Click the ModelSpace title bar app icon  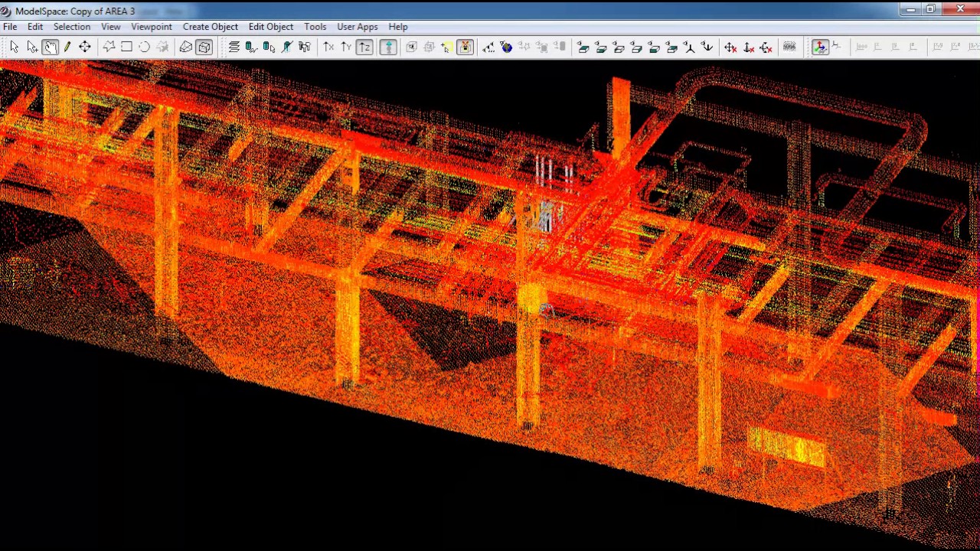(6, 11)
